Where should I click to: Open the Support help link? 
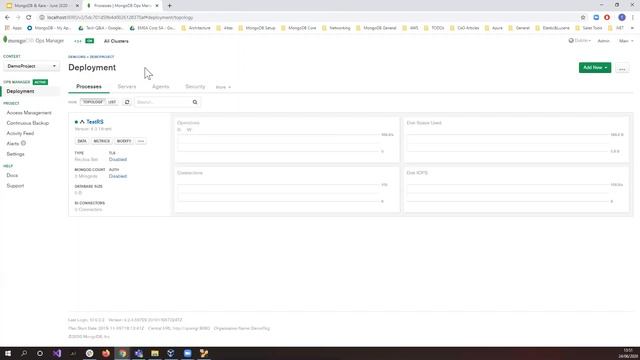[15, 186]
